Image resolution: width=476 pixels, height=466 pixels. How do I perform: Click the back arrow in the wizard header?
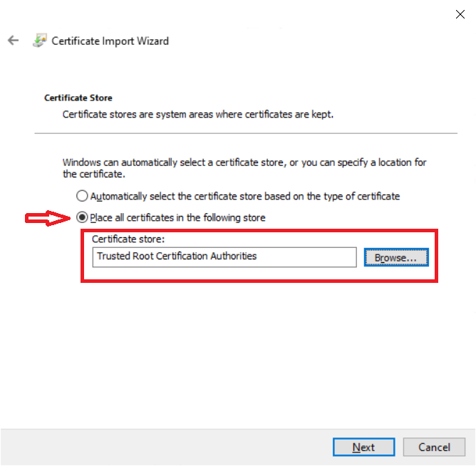[13, 41]
